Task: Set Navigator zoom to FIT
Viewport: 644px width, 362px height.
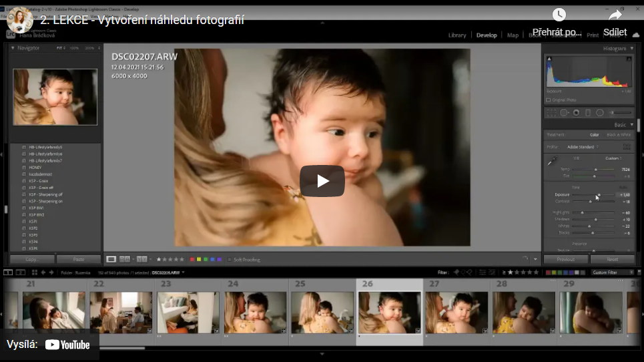Action: (60, 48)
